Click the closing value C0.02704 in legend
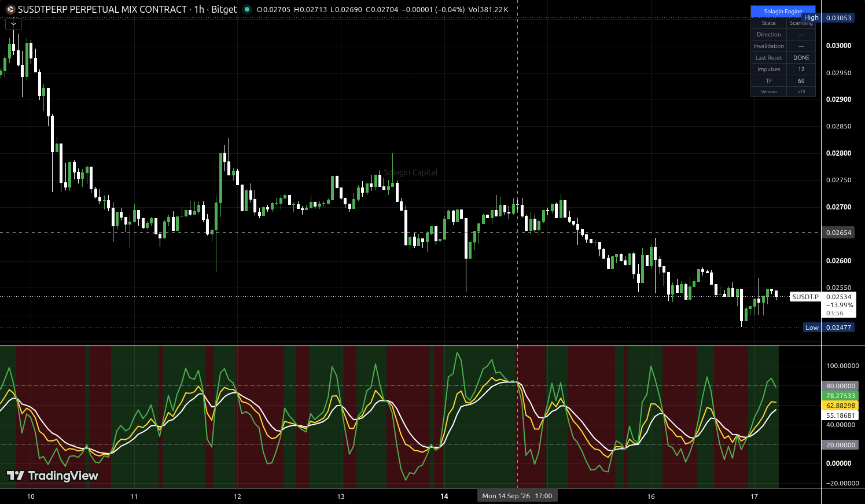Viewport: 865px width, 504px height. click(382, 10)
